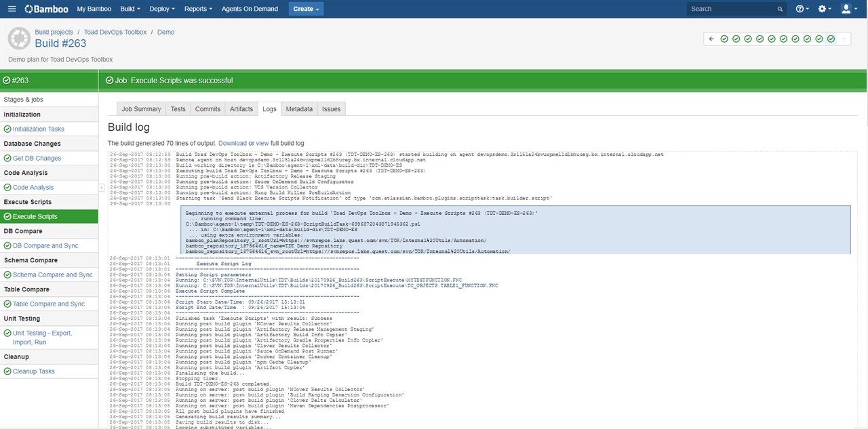The height and width of the screenshot is (429, 868).
Task: Switch to the Issues tab
Action: coord(332,108)
